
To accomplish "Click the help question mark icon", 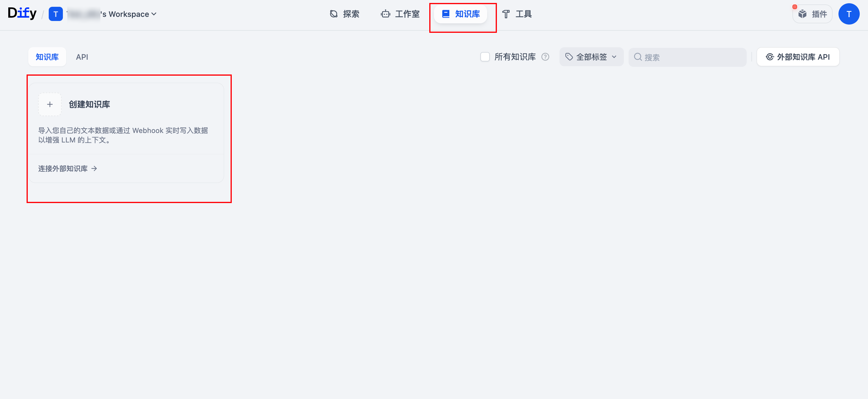I will (545, 57).
